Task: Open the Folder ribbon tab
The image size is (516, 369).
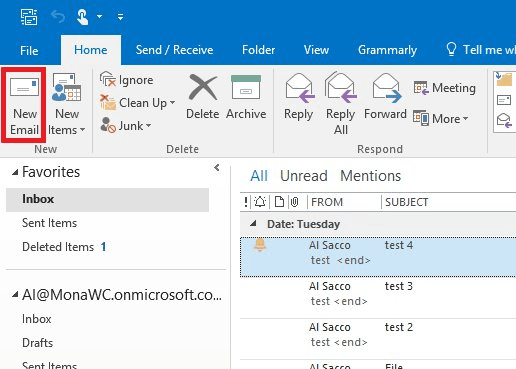Action: 258,50
